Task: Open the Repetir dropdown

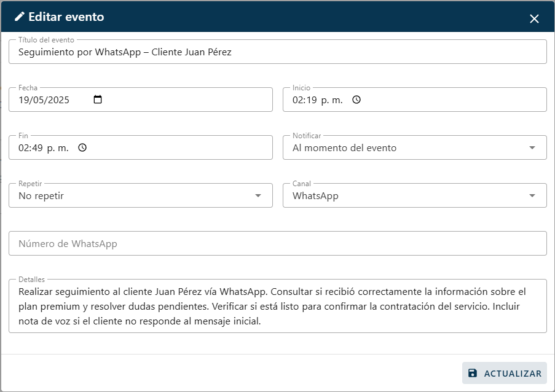Action: click(x=258, y=195)
